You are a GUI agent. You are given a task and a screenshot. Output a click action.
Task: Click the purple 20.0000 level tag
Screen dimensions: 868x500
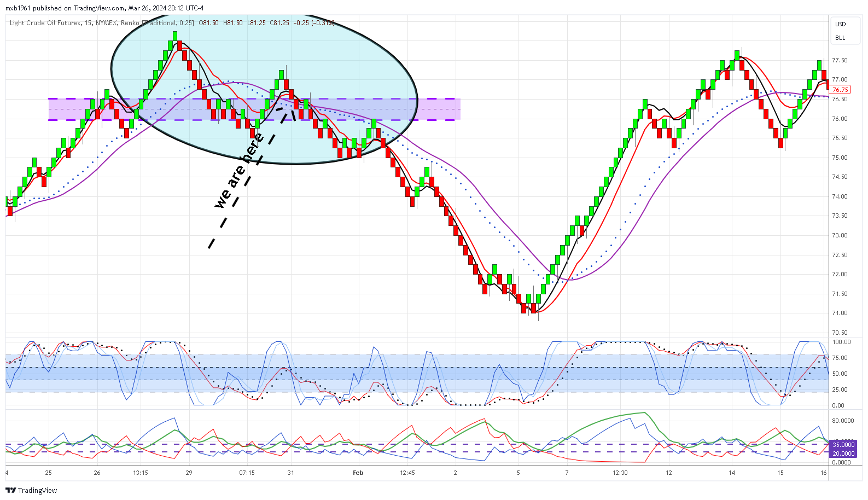click(x=843, y=454)
